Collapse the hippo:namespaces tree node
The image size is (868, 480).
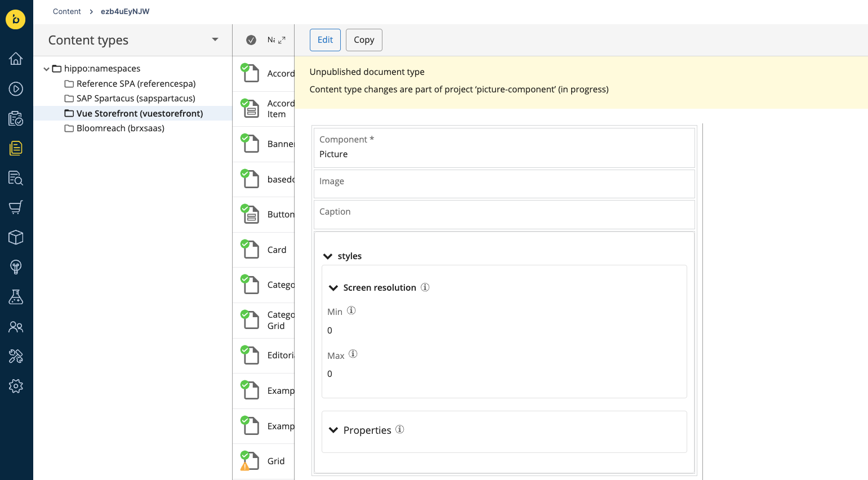46,69
